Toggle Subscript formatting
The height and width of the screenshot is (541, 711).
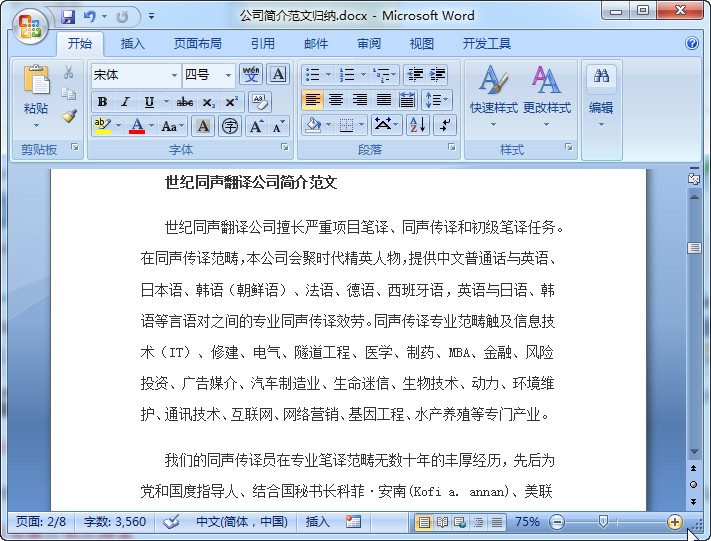208,102
